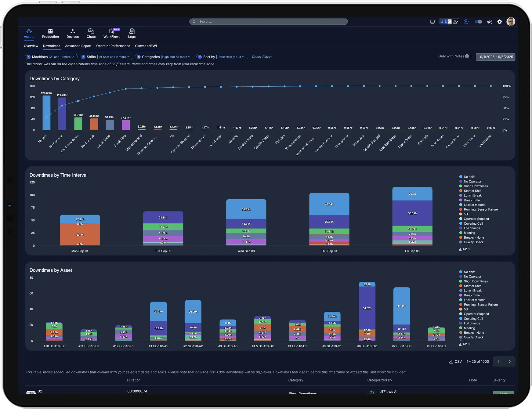Open the Operator Performance tab
Screen dimensions: 532x409
pyautogui.click(x=113, y=46)
